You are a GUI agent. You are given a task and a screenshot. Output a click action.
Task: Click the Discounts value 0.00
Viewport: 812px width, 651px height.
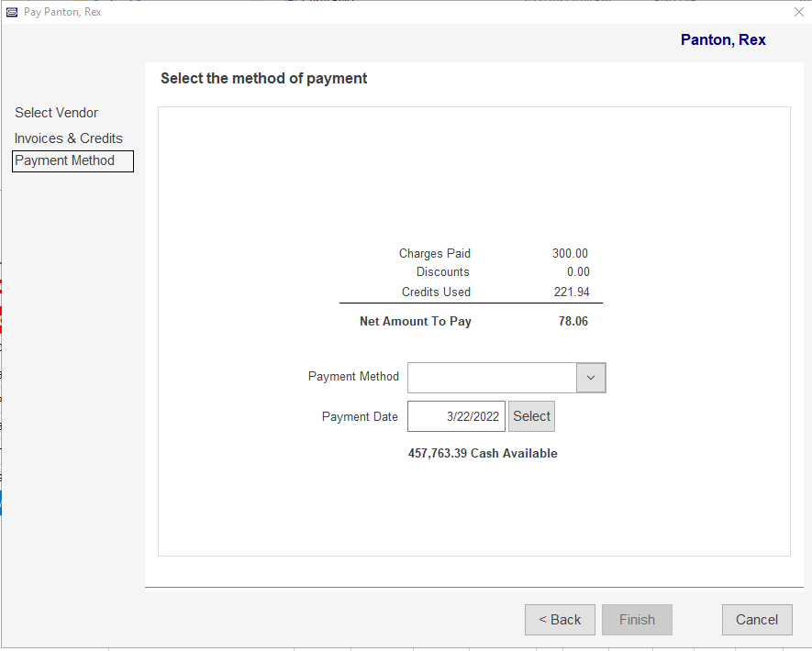[x=578, y=271]
